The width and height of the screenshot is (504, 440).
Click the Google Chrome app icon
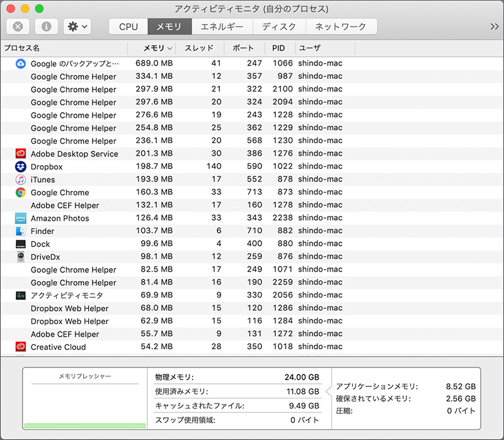point(20,192)
